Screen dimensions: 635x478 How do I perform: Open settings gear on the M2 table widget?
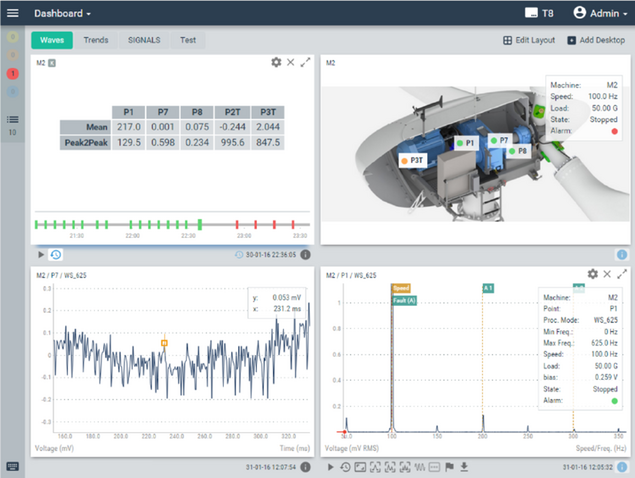pyautogui.click(x=276, y=62)
